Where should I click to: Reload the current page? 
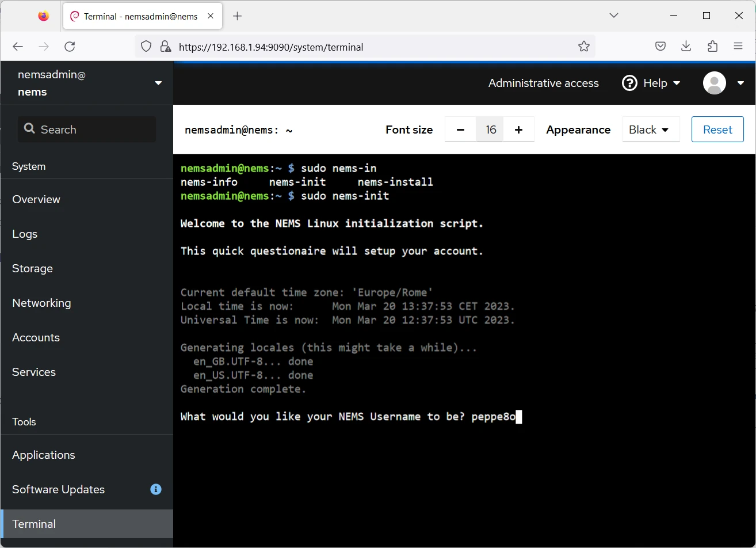click(x=70, y=47)
